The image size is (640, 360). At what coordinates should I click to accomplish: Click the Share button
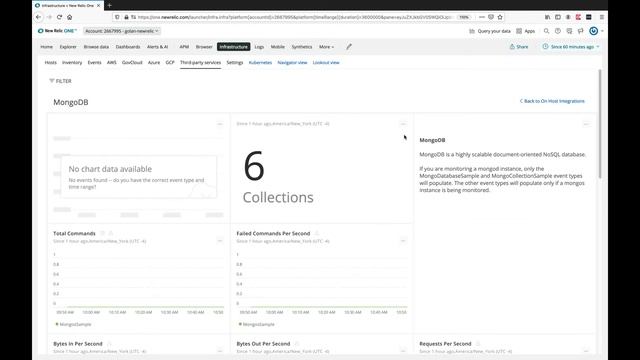tap(519, 47)
